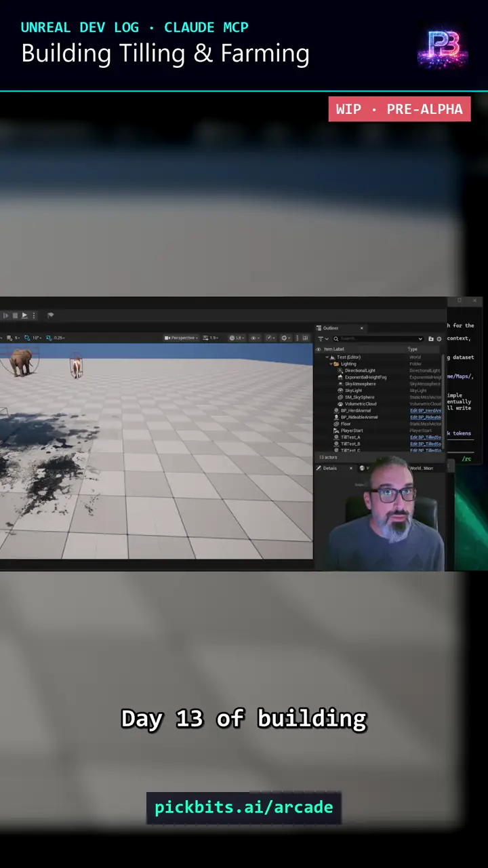Click the horse actor in viewport
The image size is (488, 868).
click(77, 367)
